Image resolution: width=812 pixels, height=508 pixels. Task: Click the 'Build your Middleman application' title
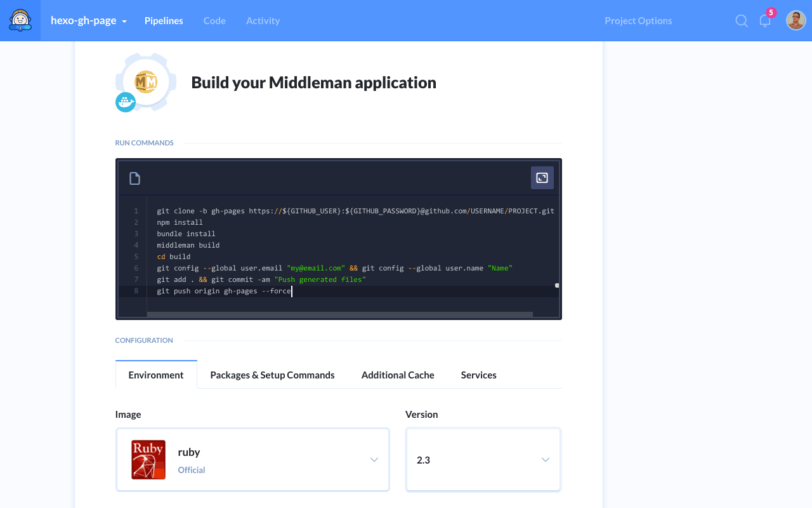[313, 83]
